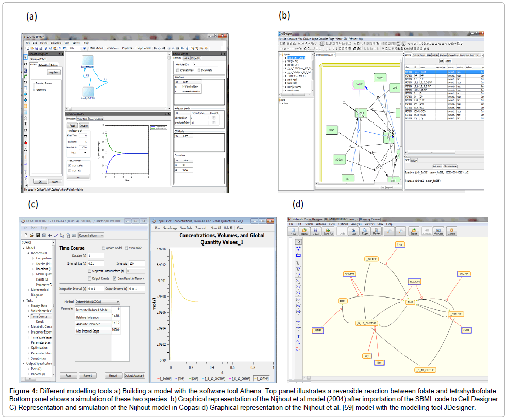Screen dimensions: 507x420
Task: Click Report button in COPASI Time Course
Action: [113, 375]
